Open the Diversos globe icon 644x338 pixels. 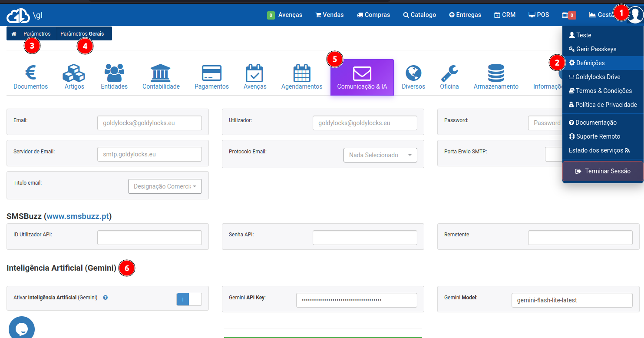(x=413, y=73)
